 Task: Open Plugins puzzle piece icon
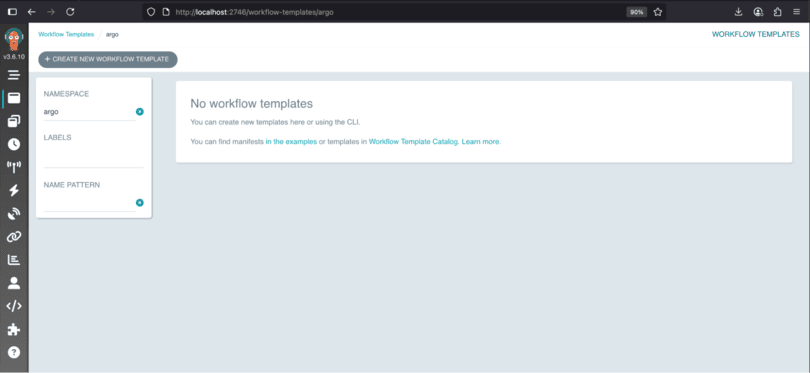pos(14,329)
